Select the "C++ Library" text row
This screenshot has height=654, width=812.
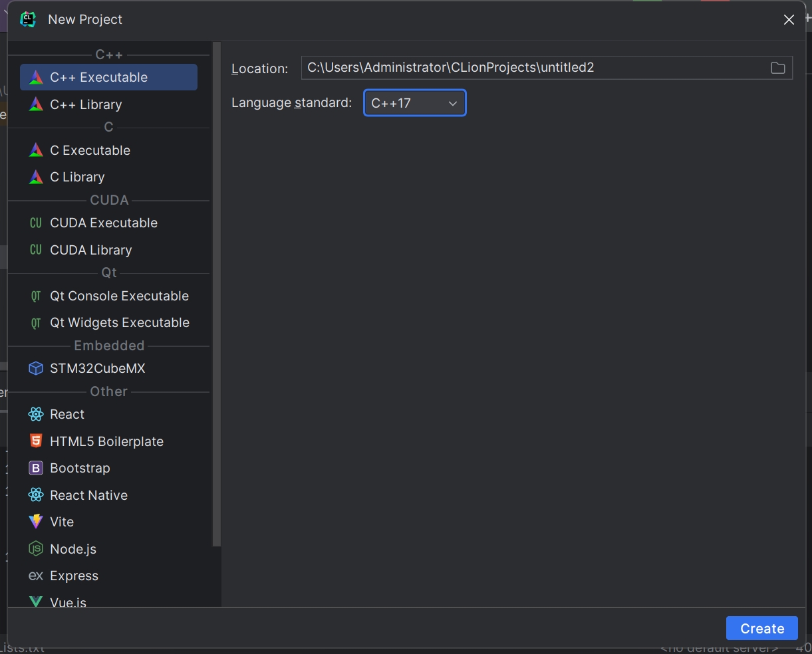click(109, 104)
